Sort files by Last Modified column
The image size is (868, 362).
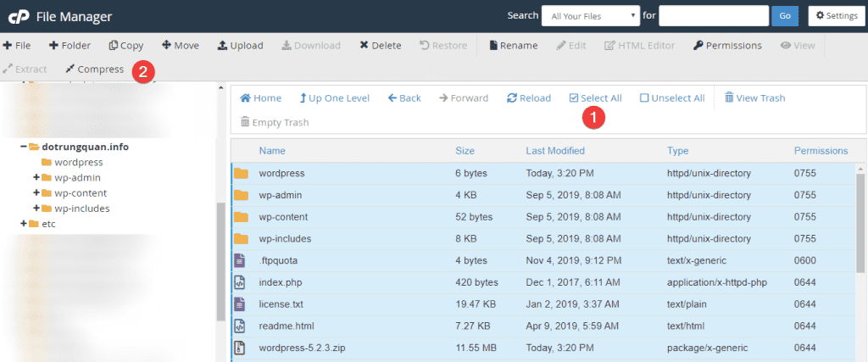pyautogui.click(x=554, y=151)
